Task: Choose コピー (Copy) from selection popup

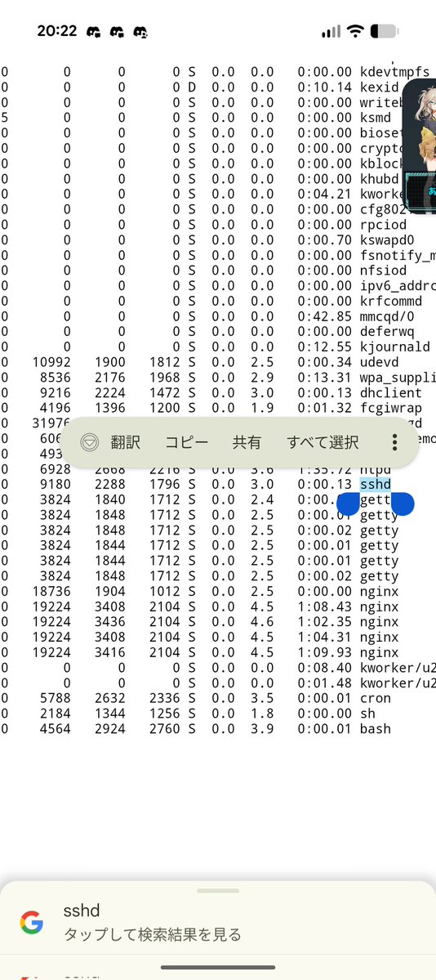Action: tap(186, 442)
